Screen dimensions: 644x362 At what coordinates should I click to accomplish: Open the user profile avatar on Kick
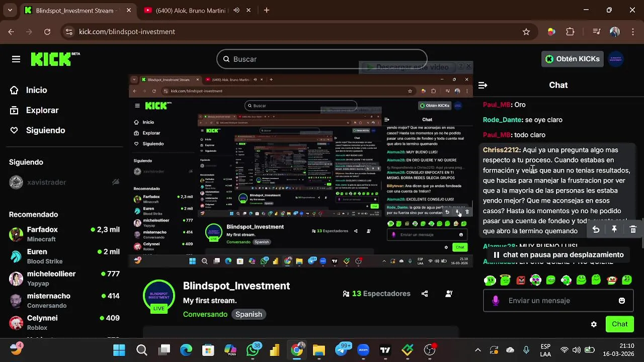coord(616,59)
